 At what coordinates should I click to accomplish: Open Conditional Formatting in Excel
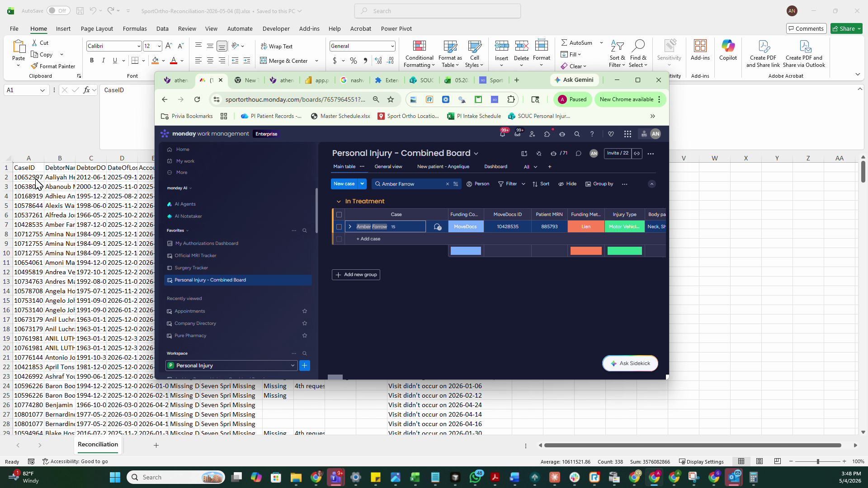[x=419, y=54]
